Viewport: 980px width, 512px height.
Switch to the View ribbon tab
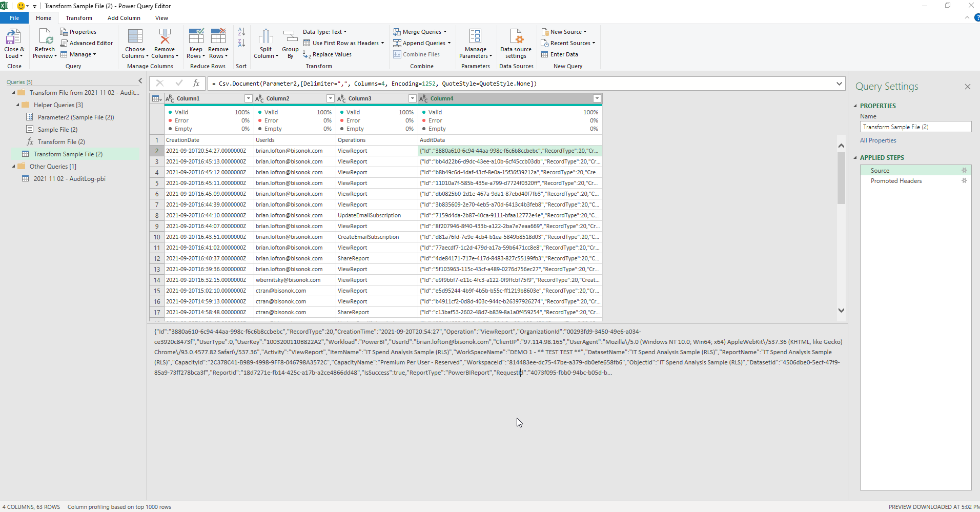point(161,18)
